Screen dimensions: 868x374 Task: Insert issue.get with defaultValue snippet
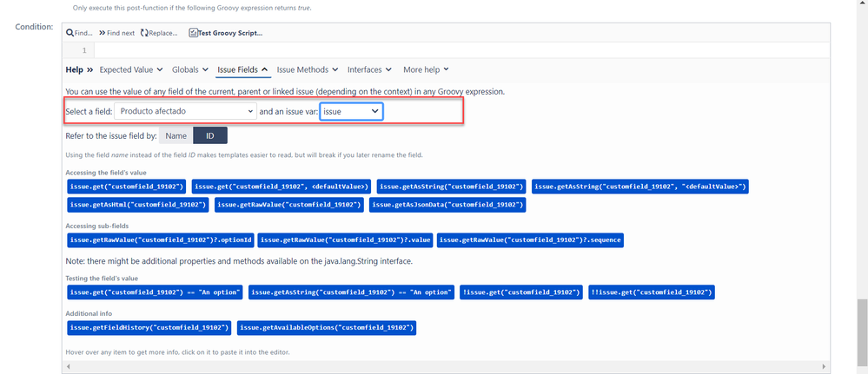click(282, 187)
